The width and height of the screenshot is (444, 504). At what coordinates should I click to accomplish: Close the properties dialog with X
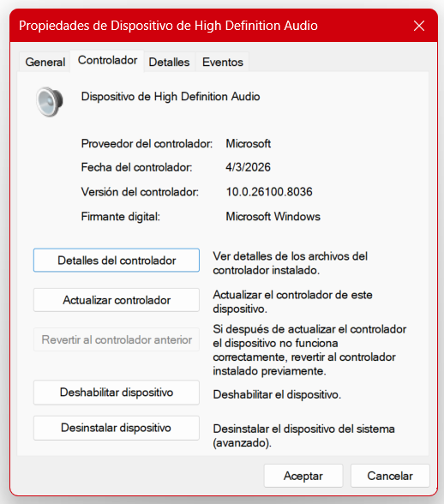(419, 26)
